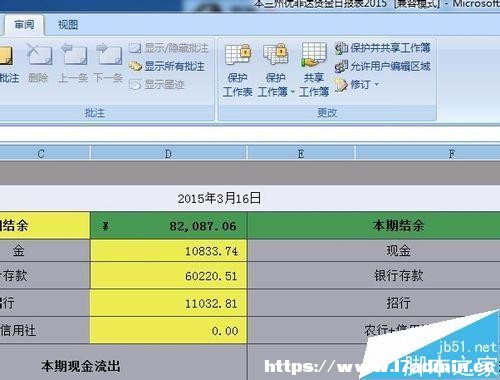Select column D header
This screenshot has width=500, height=380.
(x=168, y=154)
